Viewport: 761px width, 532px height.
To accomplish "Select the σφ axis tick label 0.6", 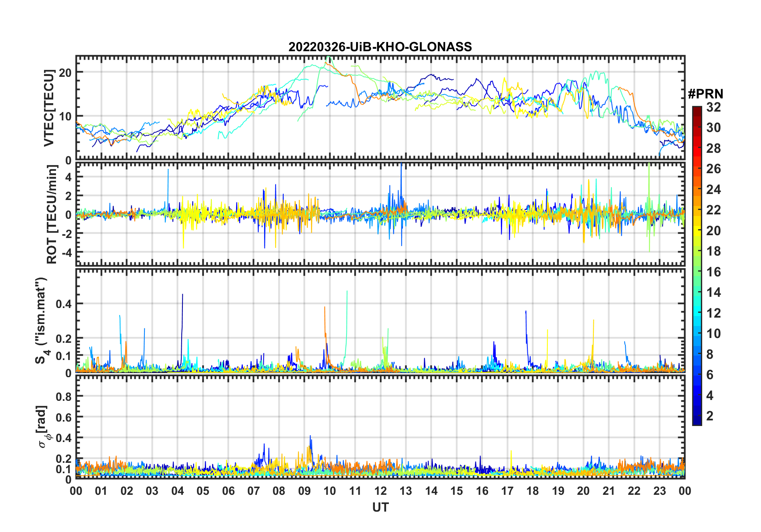I will pyautogui.click(x=64, y=417).
